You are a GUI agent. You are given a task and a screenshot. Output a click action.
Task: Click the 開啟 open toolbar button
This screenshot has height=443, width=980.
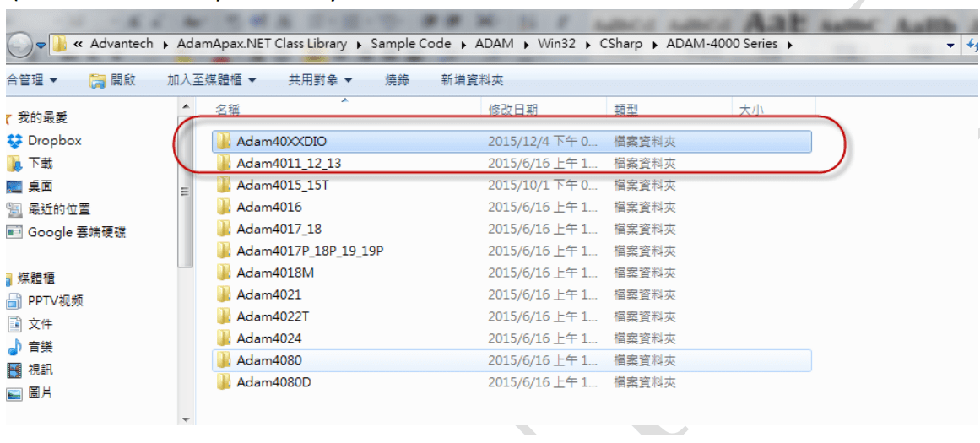point(112,80)
